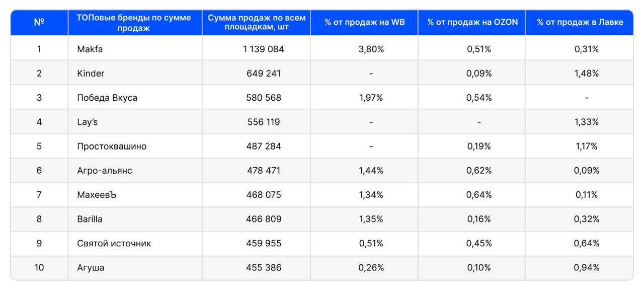
Task: Click the № column header
Action: click(39, 22)
